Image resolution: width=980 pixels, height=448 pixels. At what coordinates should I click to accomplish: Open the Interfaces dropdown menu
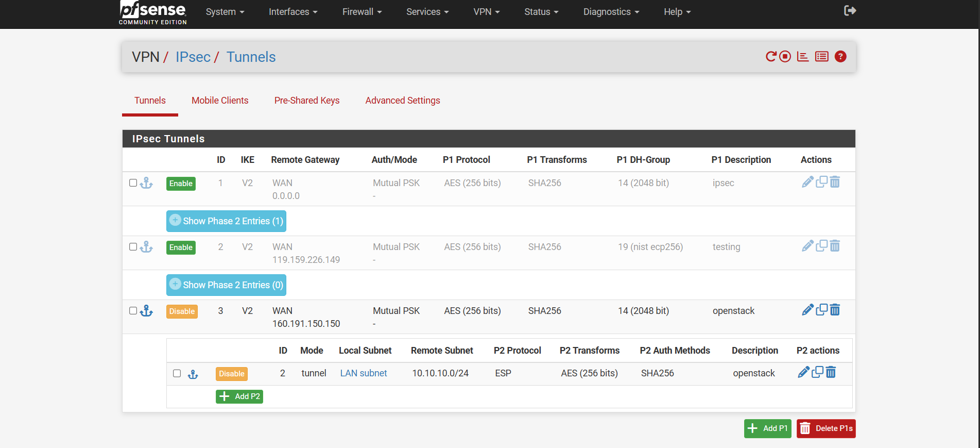coord(293,12)
